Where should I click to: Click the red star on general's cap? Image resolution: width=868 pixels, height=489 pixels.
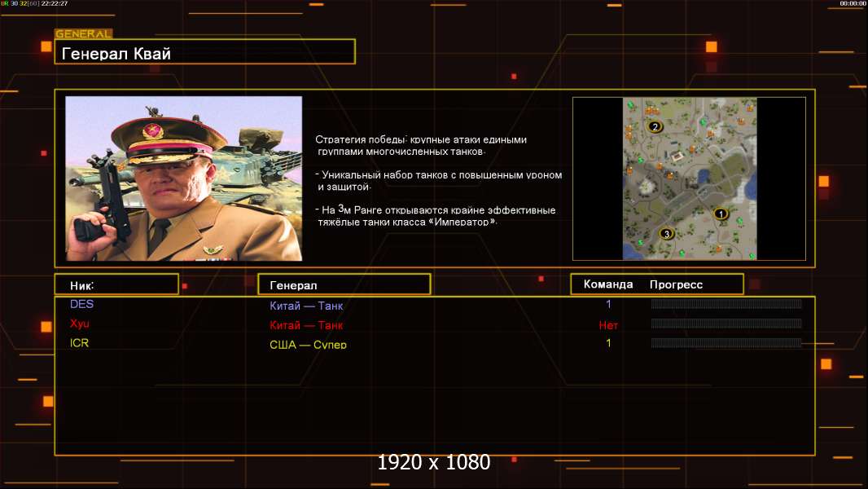[x=151, y=131]
